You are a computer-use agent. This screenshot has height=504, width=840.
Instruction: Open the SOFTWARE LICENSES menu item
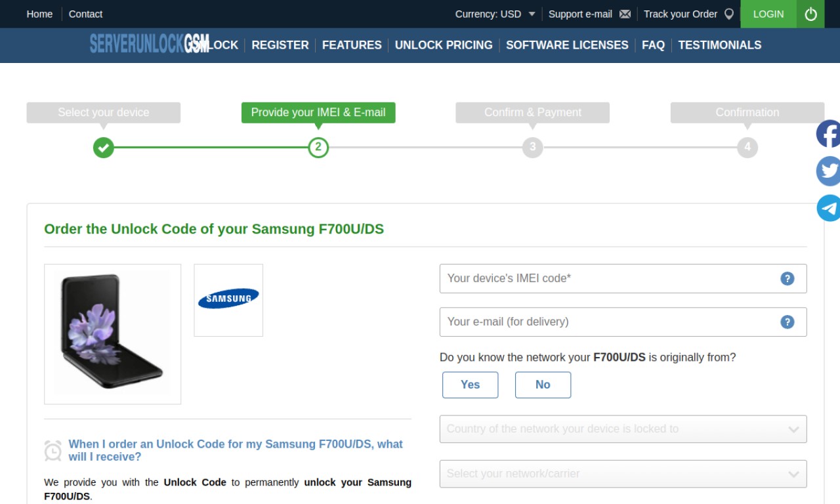click(x=567, y=45)
